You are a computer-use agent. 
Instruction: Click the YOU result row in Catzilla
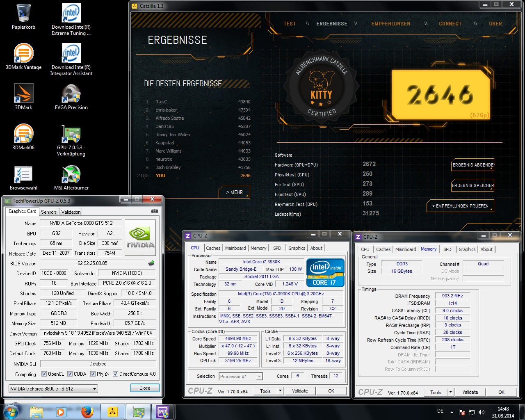[x=194, y=176]
